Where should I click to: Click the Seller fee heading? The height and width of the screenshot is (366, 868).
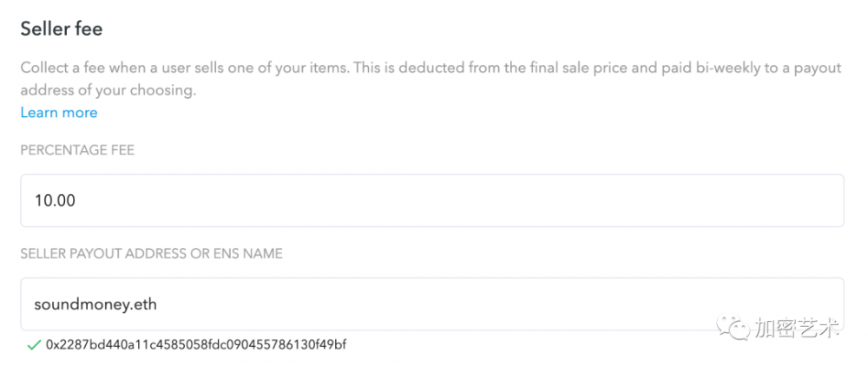(x=62, y=29)
